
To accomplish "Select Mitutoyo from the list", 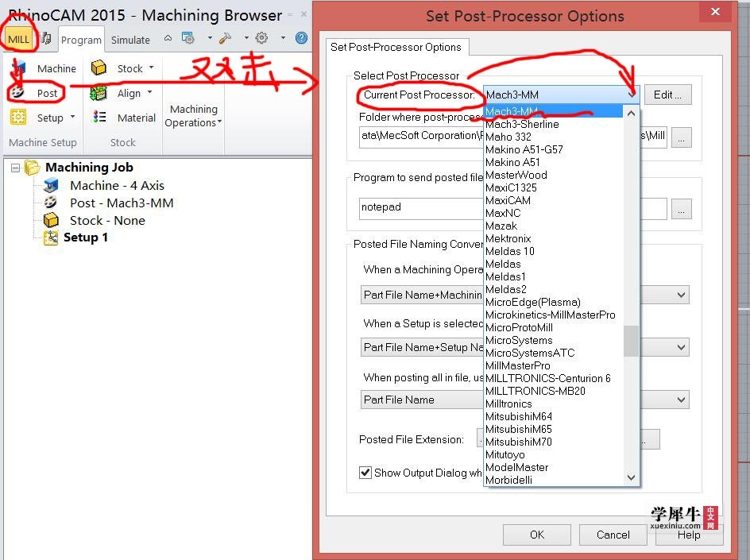I will [554, 455].
